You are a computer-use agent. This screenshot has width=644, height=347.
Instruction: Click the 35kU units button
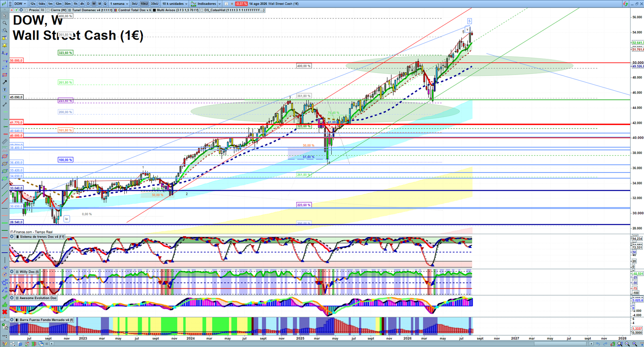pyautogui.click(x=155, y=4)
